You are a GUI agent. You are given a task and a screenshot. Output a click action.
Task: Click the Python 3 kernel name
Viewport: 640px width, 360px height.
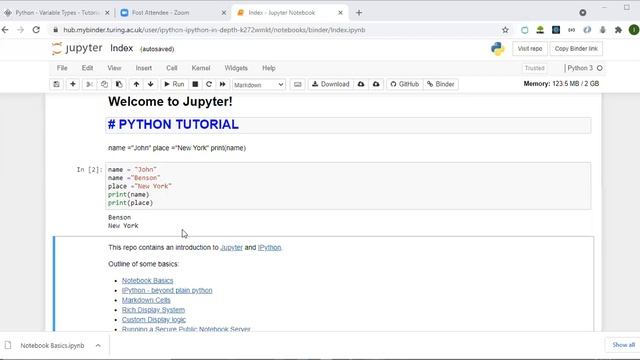[580, 68]
